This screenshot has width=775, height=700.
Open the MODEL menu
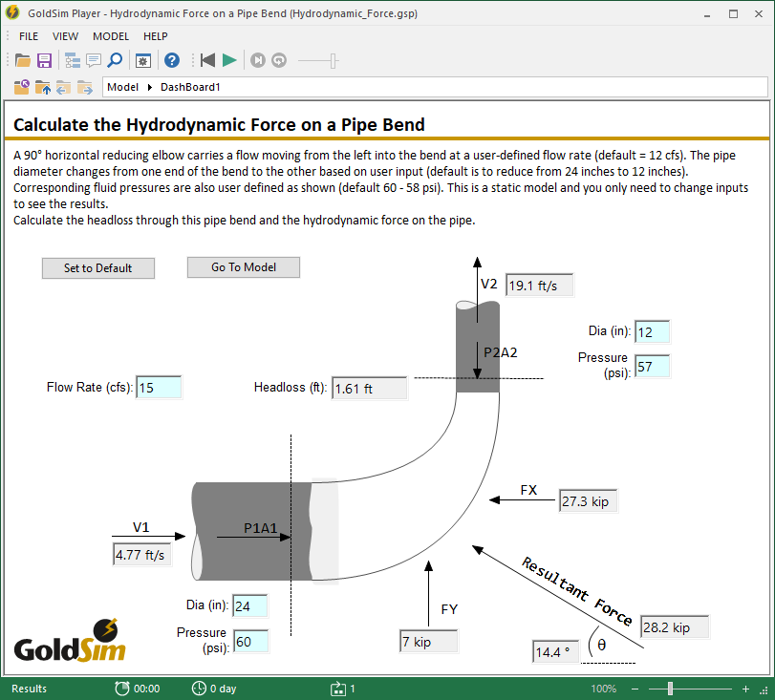(111, 35)
